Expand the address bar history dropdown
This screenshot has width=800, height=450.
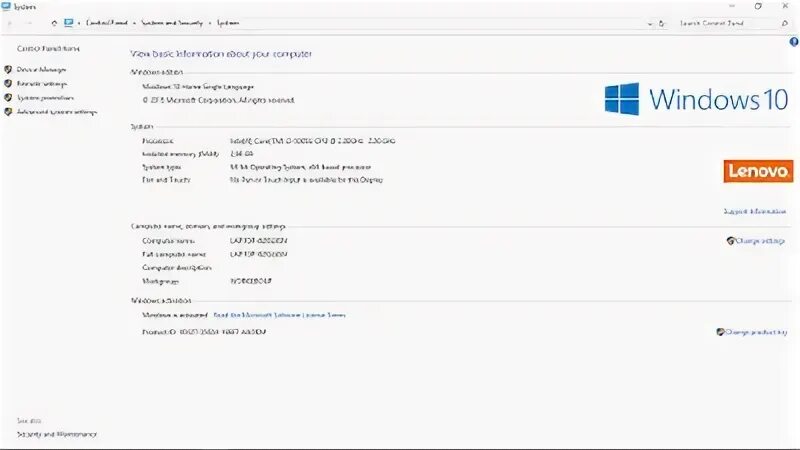(649, 23)
